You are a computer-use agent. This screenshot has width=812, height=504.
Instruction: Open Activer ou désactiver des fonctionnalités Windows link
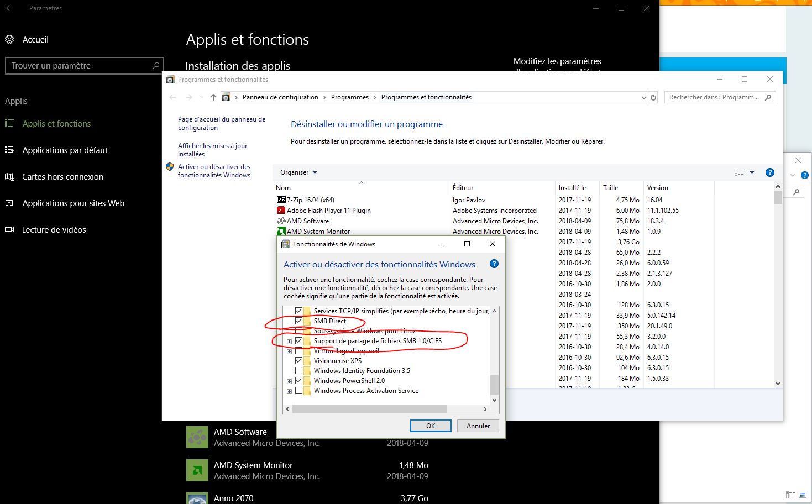214,171
